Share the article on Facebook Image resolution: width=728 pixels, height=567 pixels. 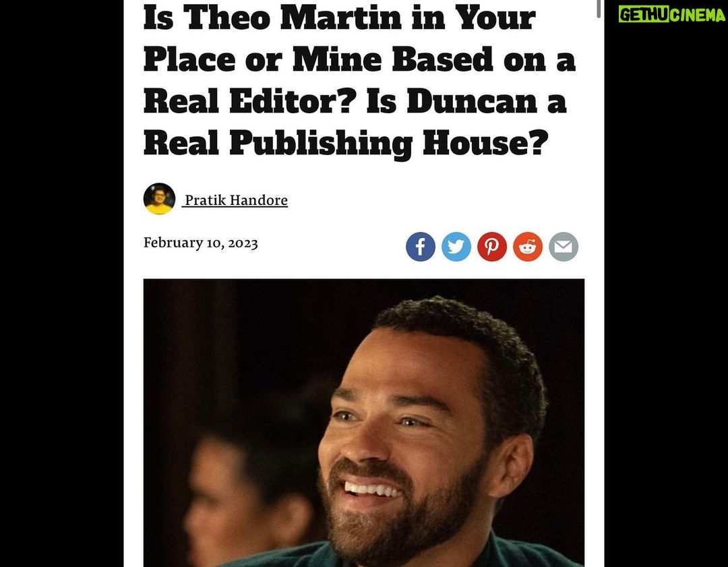[x=420, y=247]
